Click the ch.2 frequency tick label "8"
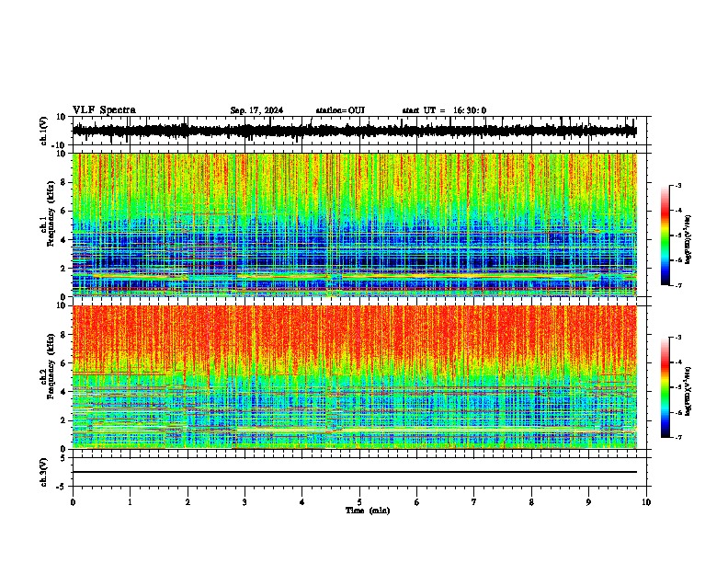 tap(63, 334)
